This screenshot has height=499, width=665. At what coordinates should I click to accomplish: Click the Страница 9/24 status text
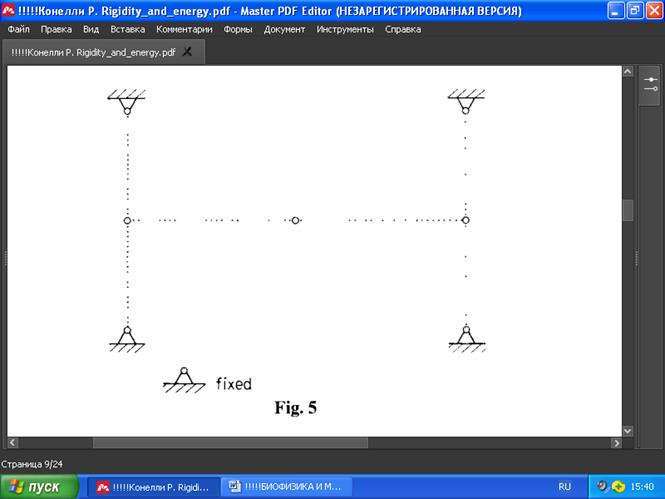(x=32, y=464)
